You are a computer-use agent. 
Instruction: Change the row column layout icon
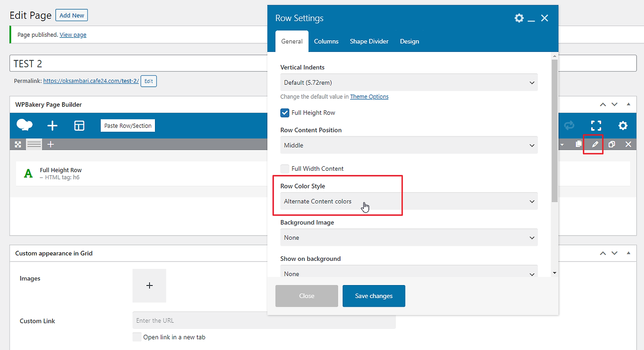[34, 145]
